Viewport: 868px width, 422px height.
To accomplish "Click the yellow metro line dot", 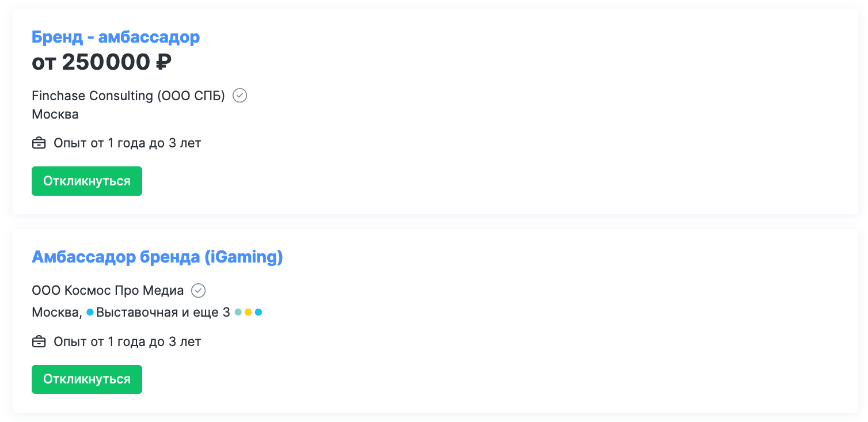I will [x=248, y=313].
